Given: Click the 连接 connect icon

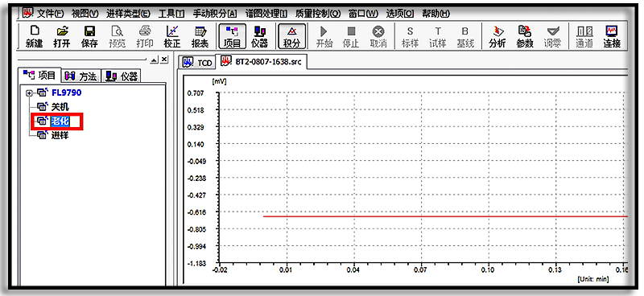Looking at the screenshot, I should [612, 36].
